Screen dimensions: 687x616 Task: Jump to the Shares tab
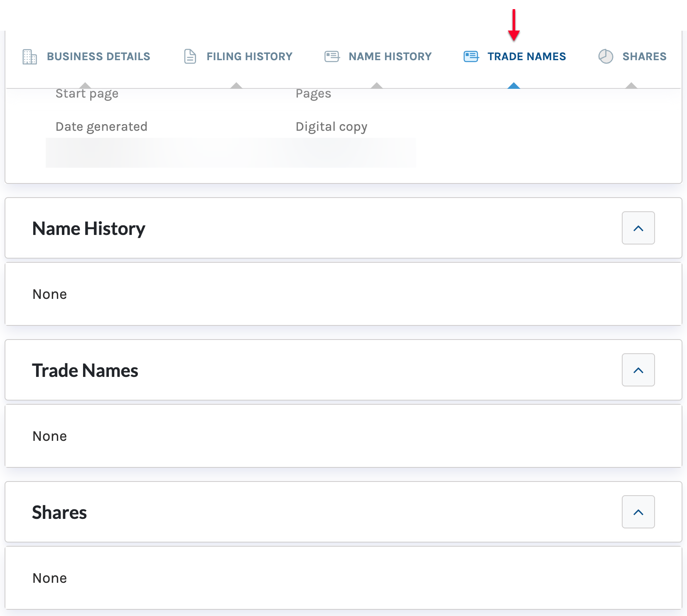point(644,56)
